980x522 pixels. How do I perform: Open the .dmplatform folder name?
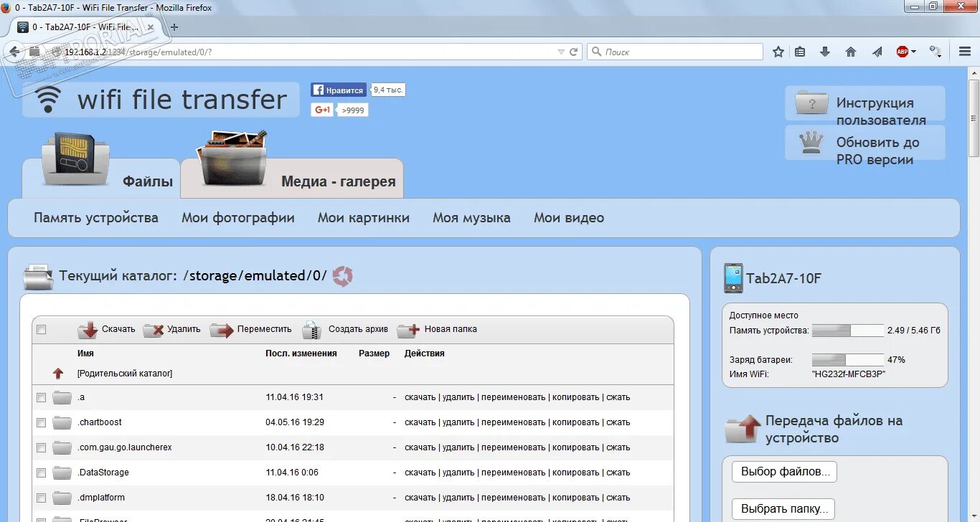101,498
